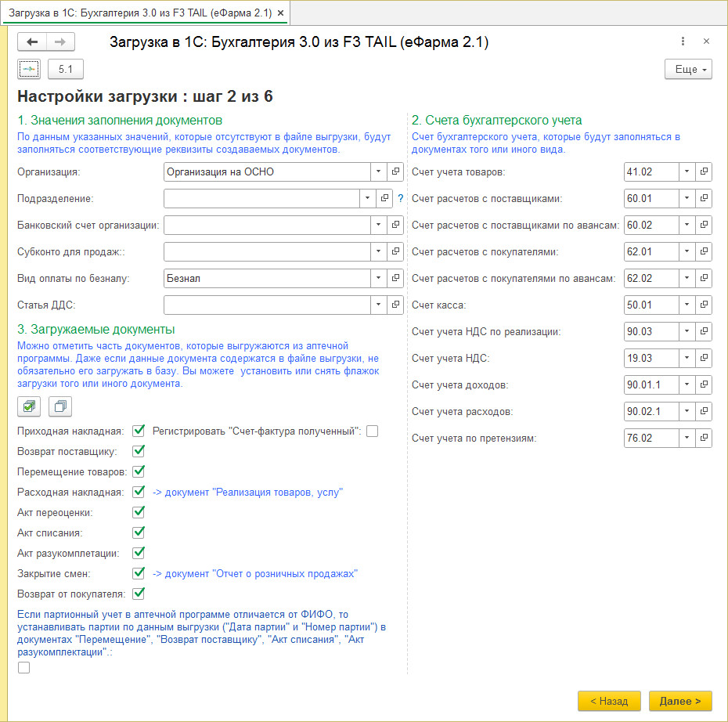Click inside the Субконто для продаж field
The width and height of the screenshot is (728, 722).
[267, 251]
